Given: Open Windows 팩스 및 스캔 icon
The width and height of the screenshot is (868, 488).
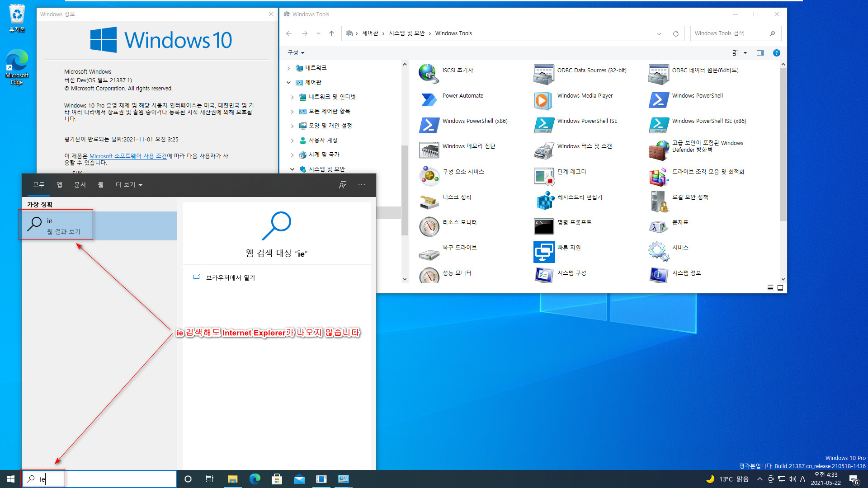Looking at the screenshot, I should click(543, 150).
